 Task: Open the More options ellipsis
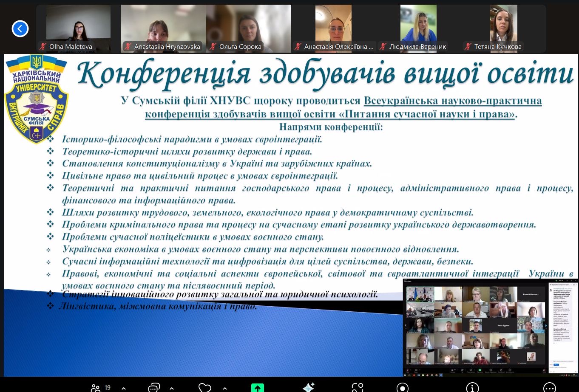pyautogui.click(x=549, y=387)
